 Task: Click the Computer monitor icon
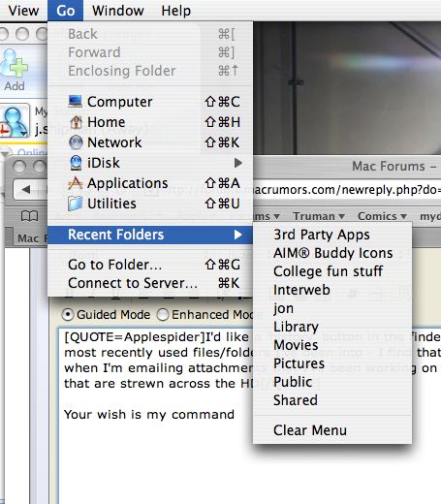(x=76, y=102)
